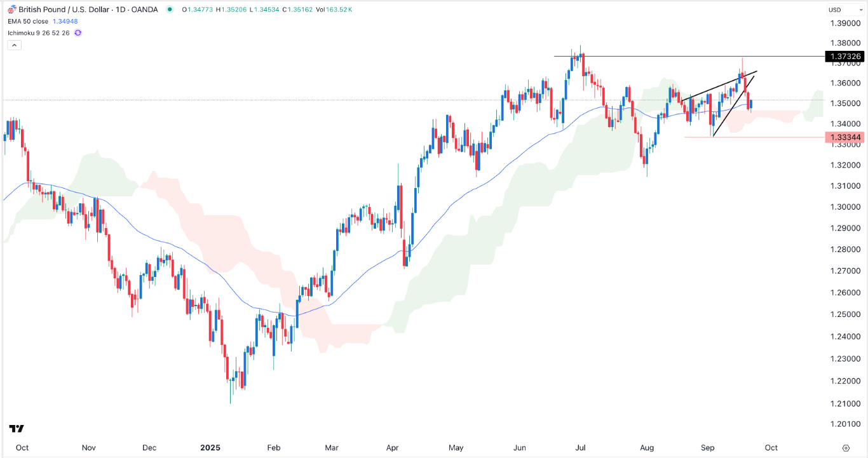Click the GBP/USD symbol pair icon
The width and height of the screenshot is (868, 458).
coord(12,9)
